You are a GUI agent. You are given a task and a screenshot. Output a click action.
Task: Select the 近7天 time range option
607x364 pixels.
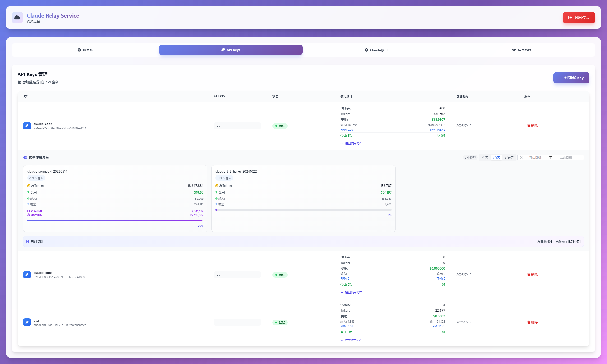click(496, 157)
